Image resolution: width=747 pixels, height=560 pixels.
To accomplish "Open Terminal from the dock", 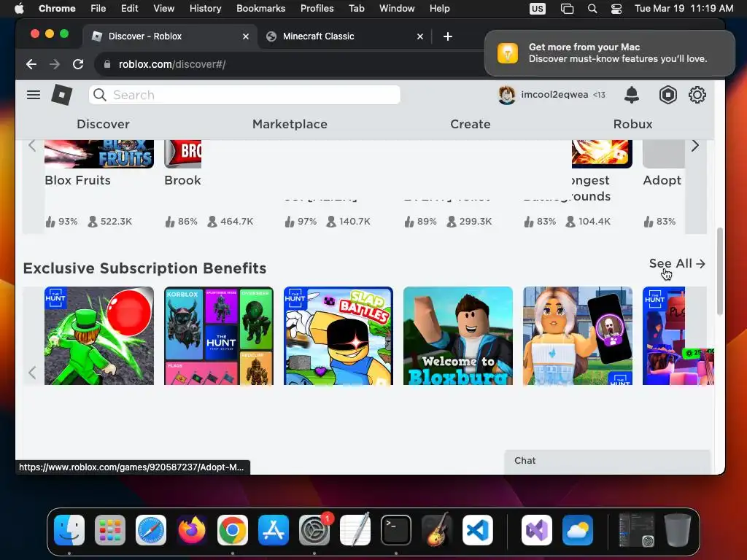I will coord(396,530).
